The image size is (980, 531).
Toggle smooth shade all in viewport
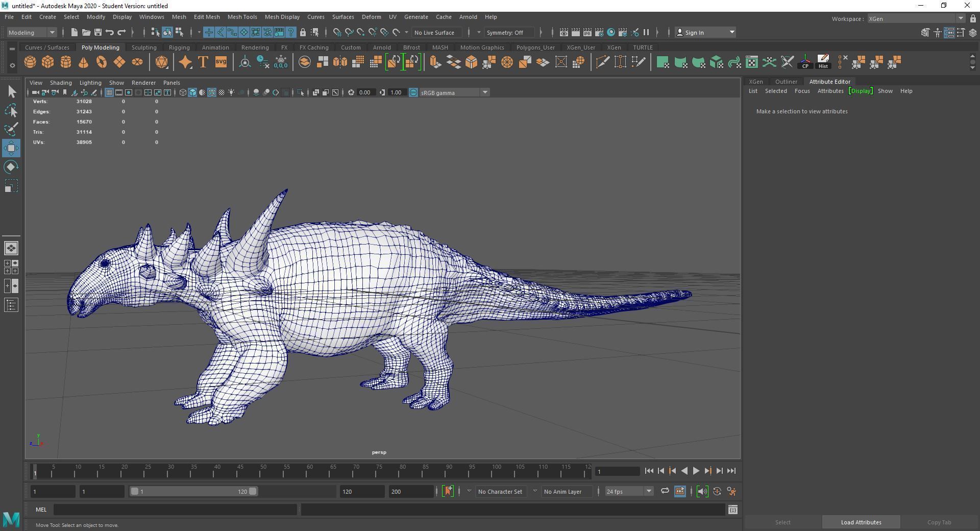coord(192,92)
